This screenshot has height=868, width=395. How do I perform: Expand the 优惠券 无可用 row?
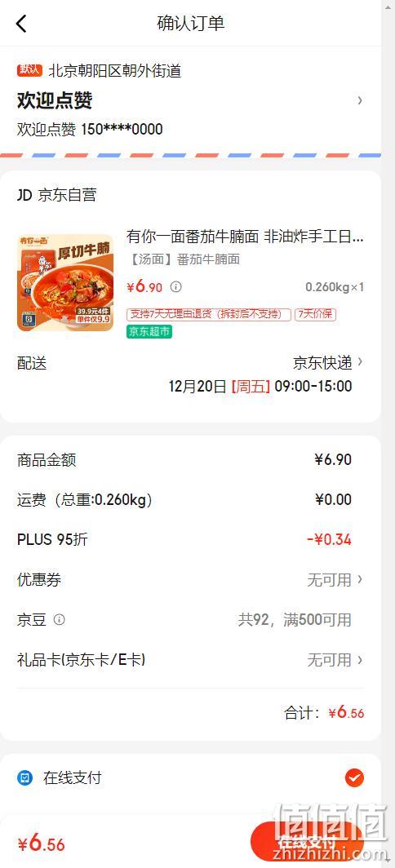coord(191,579)
